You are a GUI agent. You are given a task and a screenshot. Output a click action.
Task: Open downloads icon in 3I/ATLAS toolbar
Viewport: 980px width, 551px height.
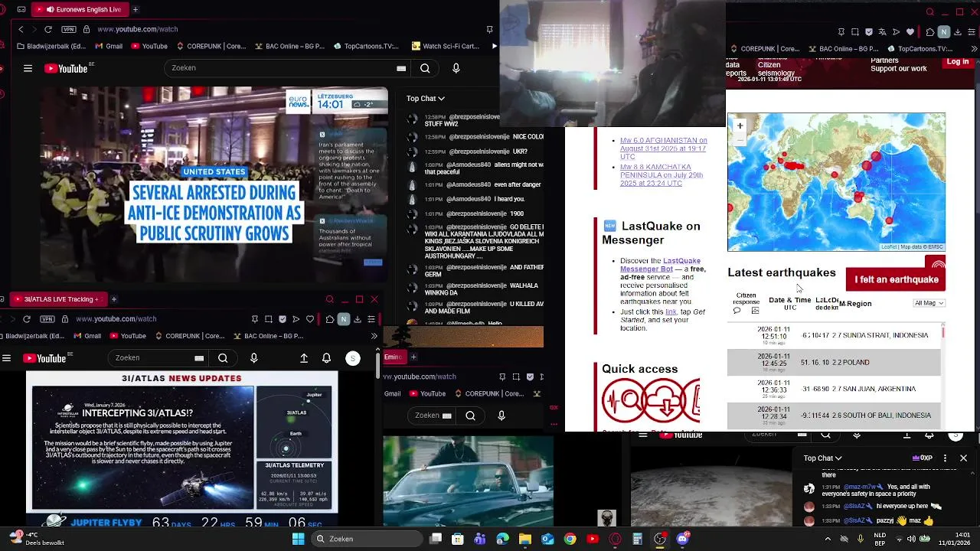pyautogui.click(x=357, y=319)
